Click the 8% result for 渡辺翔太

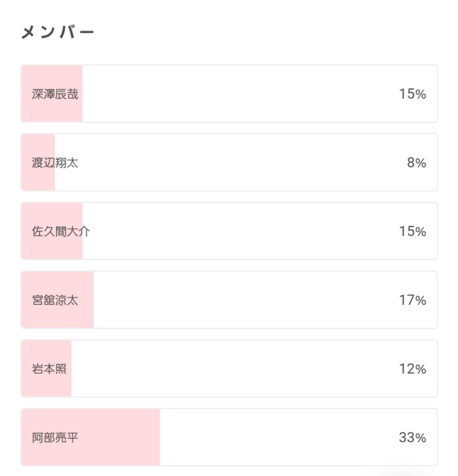point(416,163)
